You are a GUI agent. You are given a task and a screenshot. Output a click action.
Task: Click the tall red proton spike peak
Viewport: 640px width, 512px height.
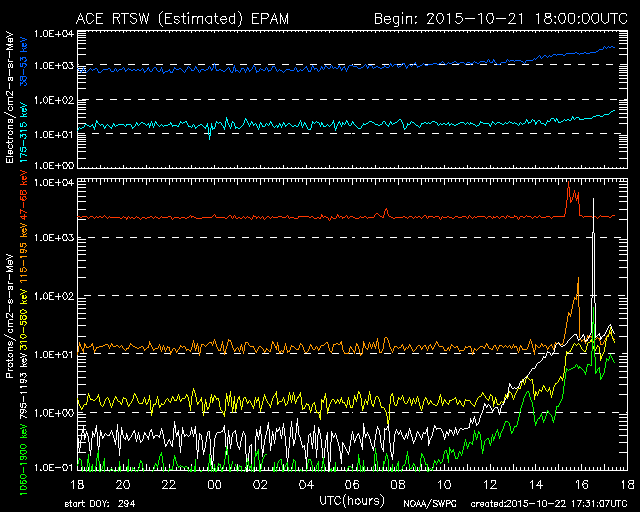[x=568, y=183]
